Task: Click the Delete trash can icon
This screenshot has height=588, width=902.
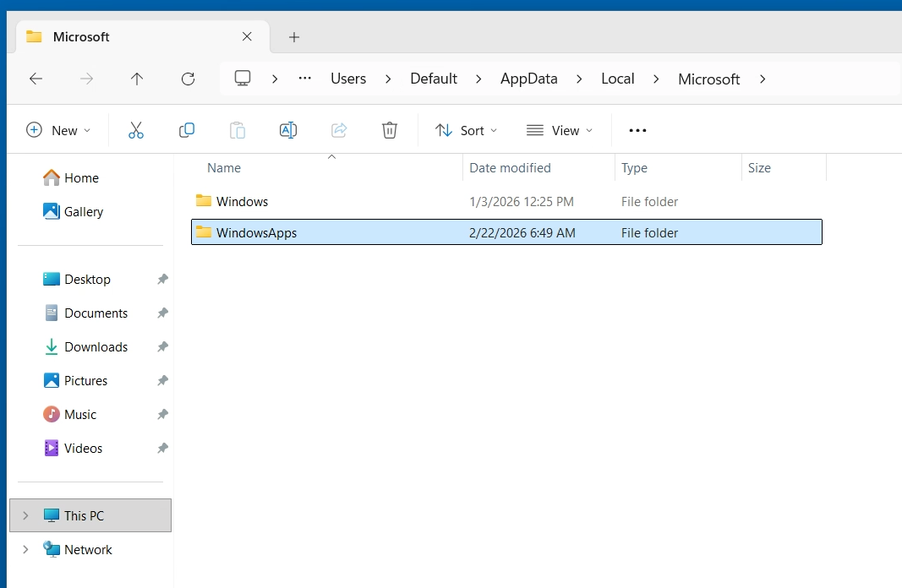Action: [x=389, y=130]
